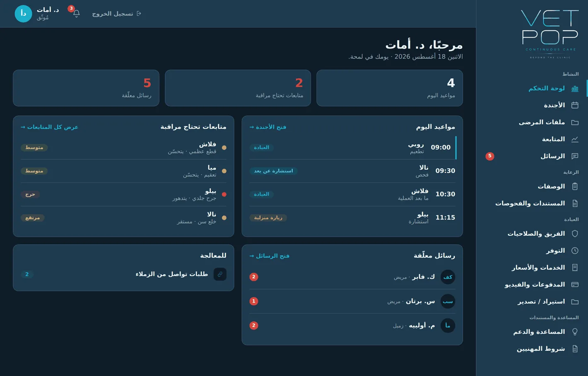Viewport: 588px width, 376px height.
Task: Click the فتح الرسائل link
Action: click(270, 256)
